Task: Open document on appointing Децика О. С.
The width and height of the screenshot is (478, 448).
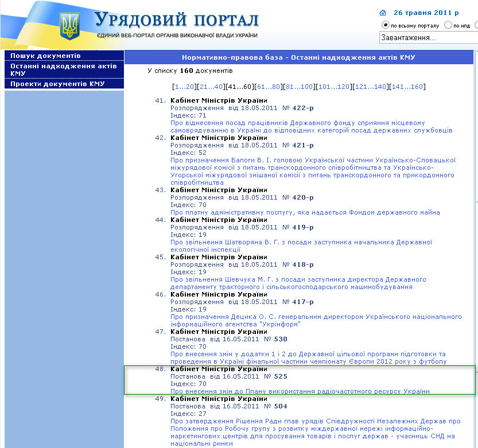Action: coord(316,320)
